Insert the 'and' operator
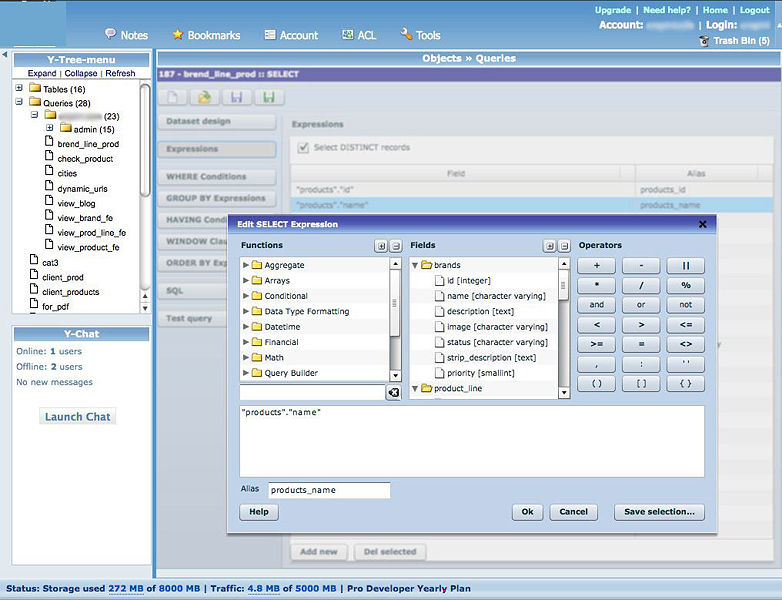This screenshot has width=782, height=600. 596,305
